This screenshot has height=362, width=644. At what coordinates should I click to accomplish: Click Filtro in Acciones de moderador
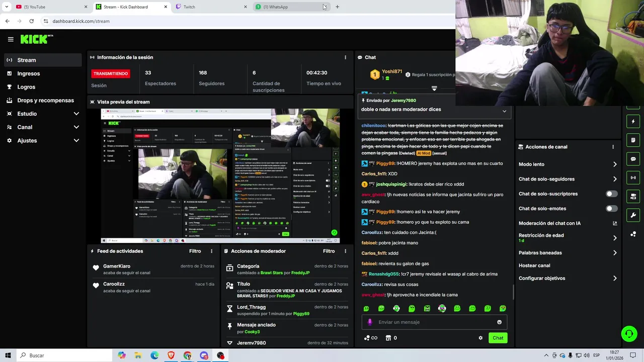329,251
